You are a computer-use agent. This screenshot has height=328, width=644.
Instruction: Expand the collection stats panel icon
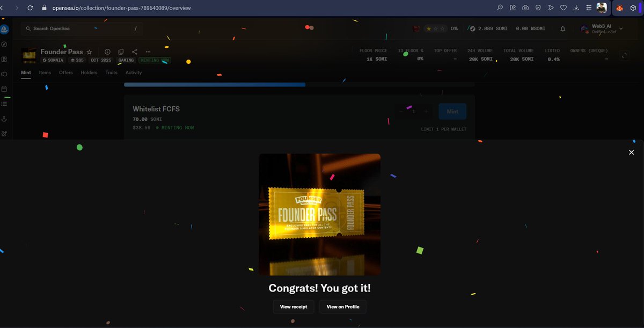(x=624, y=55)
